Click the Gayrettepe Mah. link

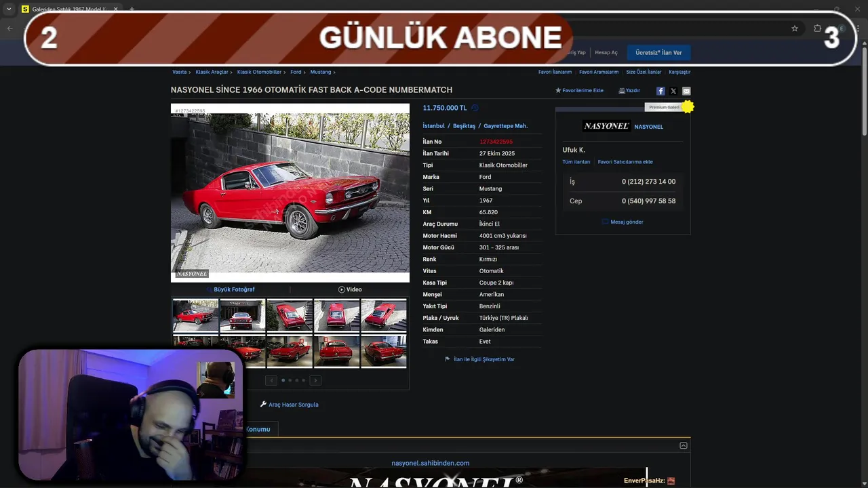505,126
